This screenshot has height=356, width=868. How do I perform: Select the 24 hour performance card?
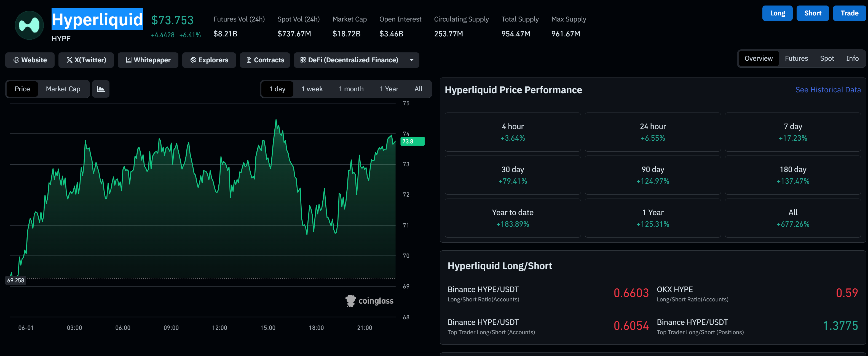point(653,132)
